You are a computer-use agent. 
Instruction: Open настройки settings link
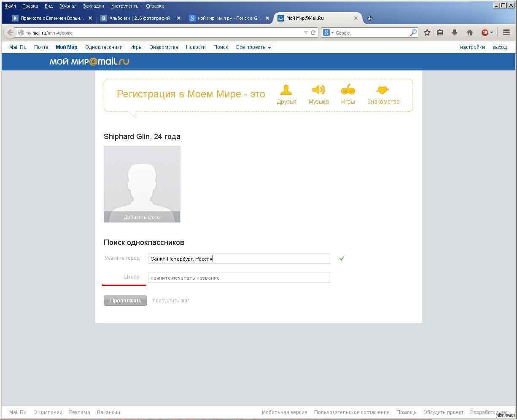(472, 47)
